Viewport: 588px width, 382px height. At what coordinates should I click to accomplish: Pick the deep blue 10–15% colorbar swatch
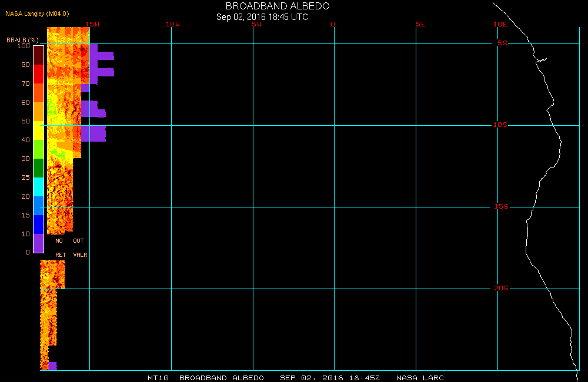(39, 224)
